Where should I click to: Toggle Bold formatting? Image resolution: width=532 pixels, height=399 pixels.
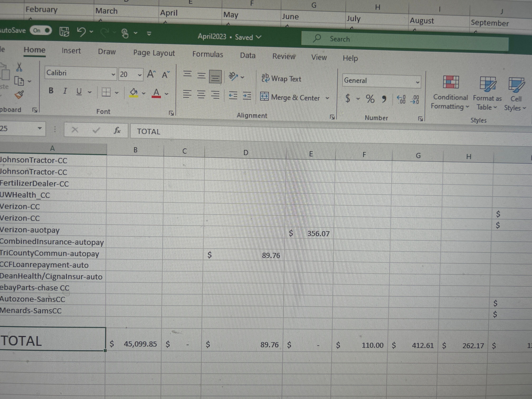51,91
